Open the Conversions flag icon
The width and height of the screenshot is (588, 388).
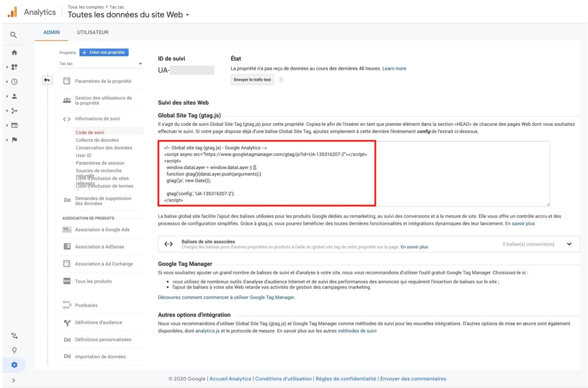(x=14, y=140)
